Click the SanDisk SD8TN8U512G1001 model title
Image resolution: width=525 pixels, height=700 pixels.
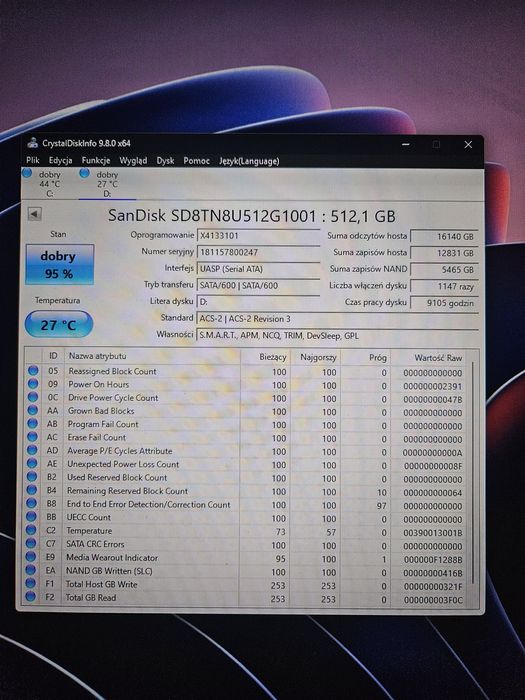[x=252, y=216]
